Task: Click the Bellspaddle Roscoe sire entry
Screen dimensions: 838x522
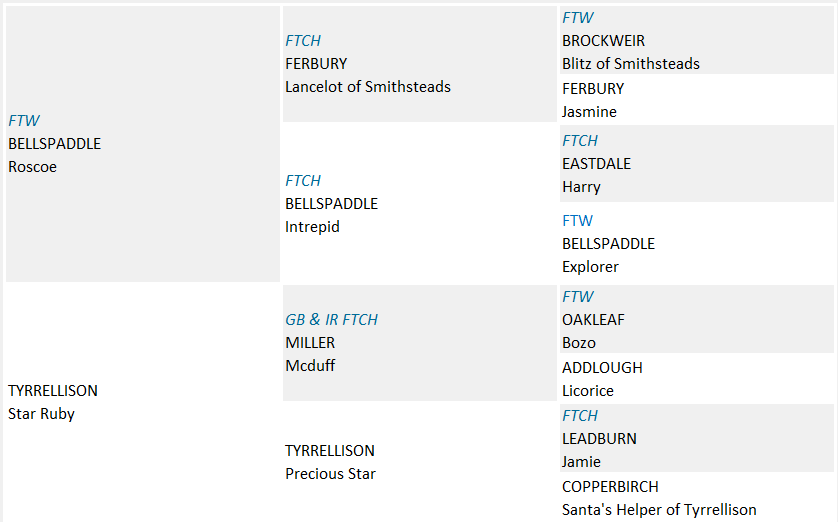Action: pos(55,155)
